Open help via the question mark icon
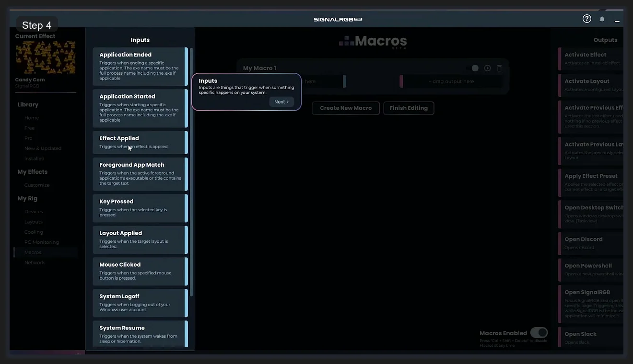Viewport: 633px width, 364px height. 586,18
